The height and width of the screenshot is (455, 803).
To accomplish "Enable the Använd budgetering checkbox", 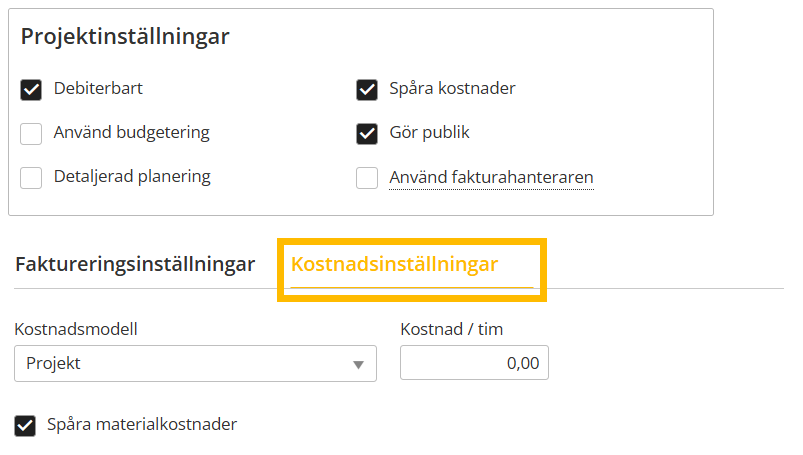I will pos(31,133).
